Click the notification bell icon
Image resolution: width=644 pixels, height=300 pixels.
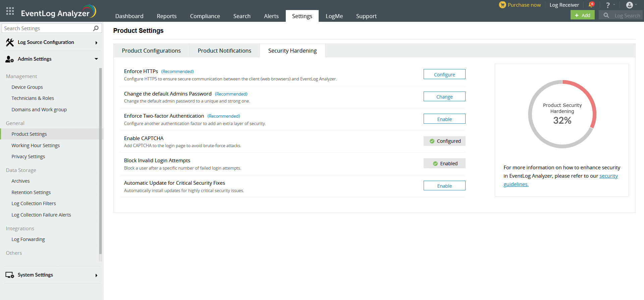tap(591, 5)
